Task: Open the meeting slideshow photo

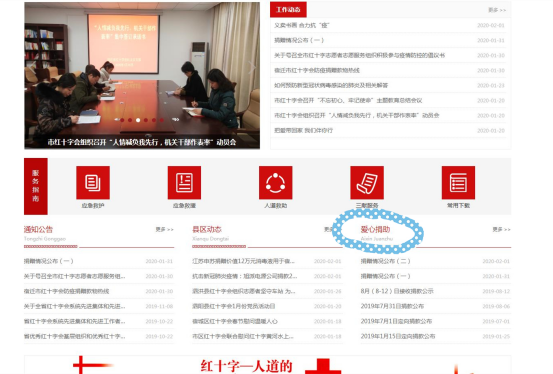Action: pyautogui.click(x=142, y=75)
